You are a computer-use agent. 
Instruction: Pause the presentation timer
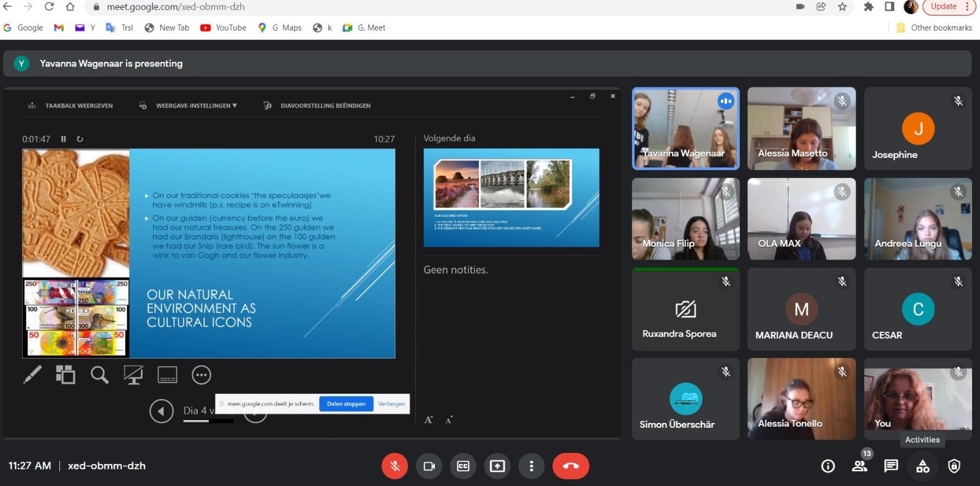pos(63,139)
